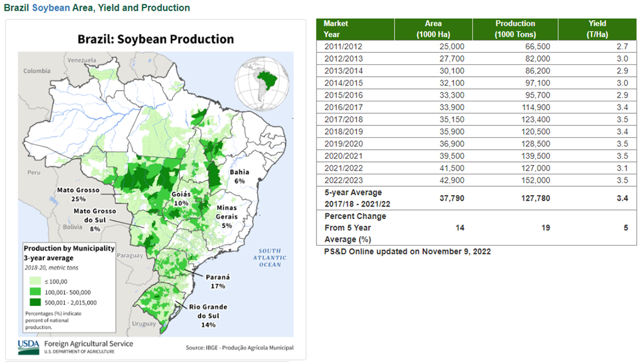Select the Rio Grande do Sul label
Screen dimensions: 644x362
(x=208, y=315)
